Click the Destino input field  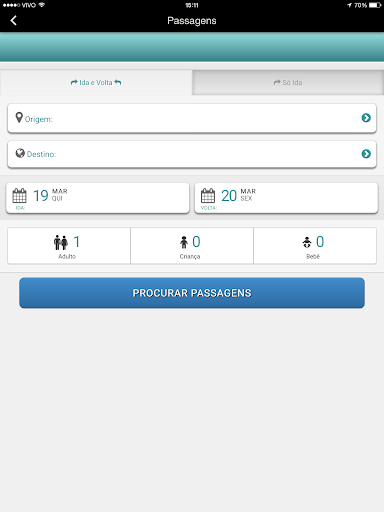click(192, 154)
